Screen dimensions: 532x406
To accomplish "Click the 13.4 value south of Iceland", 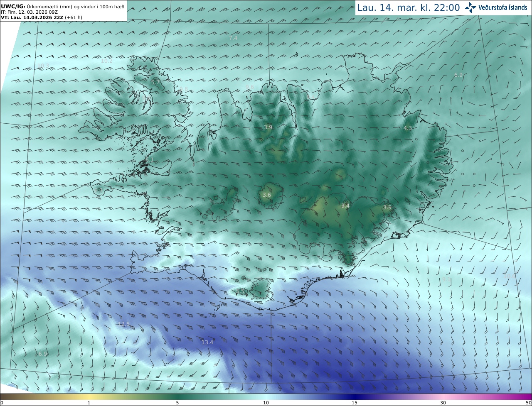I will 207,342.
